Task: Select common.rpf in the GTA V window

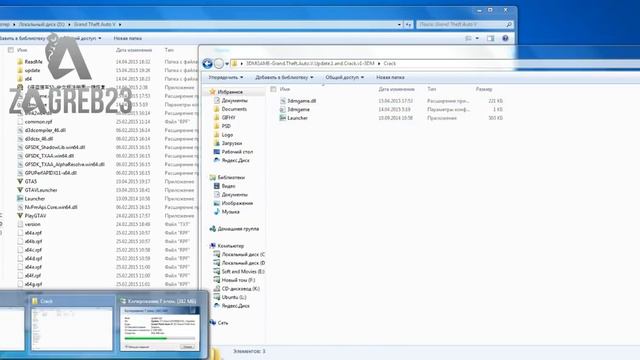Action: pos(38,122)
